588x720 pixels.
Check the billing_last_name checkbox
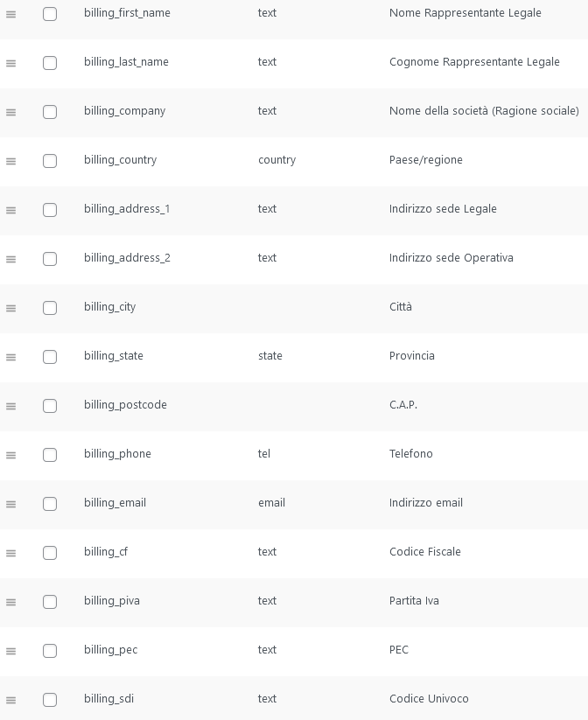tap(50, 63)
